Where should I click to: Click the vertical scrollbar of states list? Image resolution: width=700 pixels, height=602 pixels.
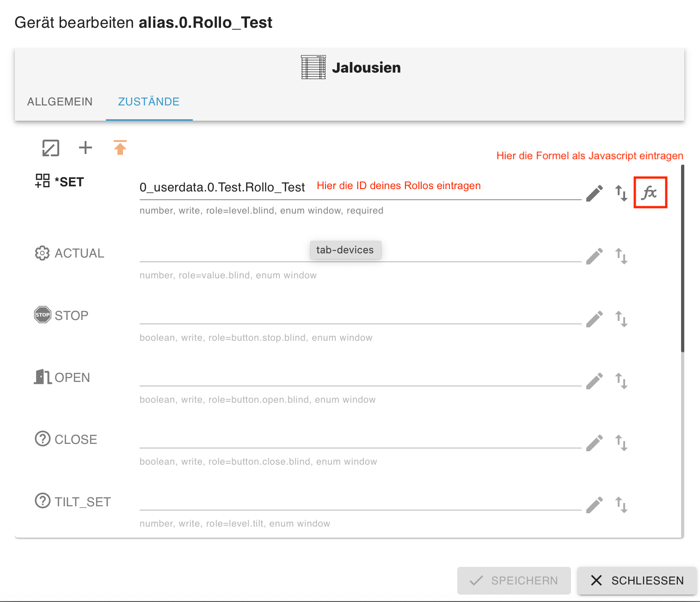(682, 259)
